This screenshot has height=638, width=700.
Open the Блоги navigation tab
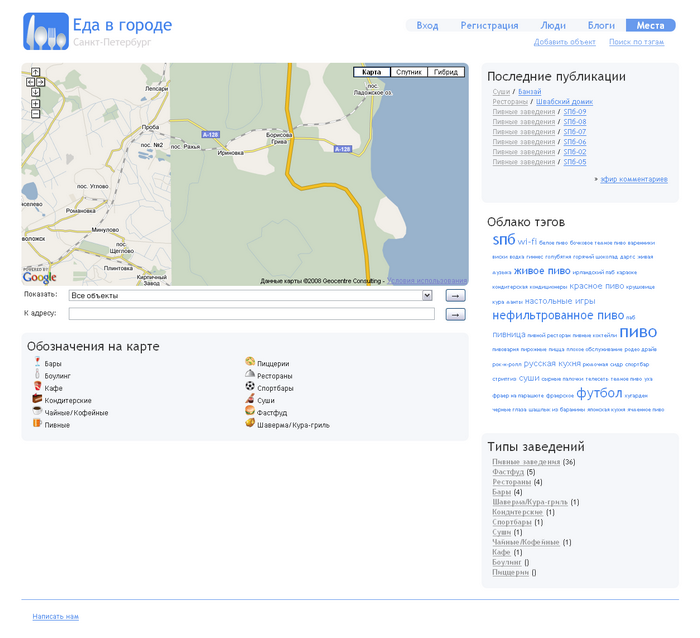click(x=601, y=25)
